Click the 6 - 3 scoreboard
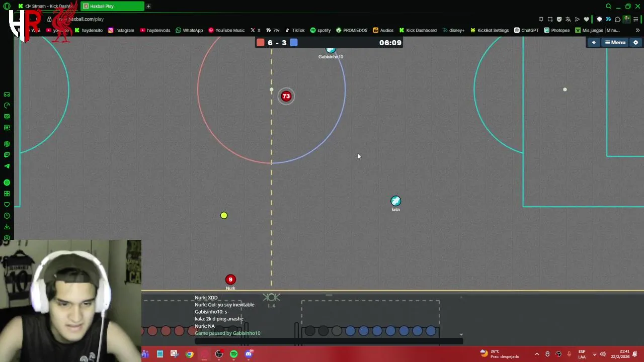This screenshot has width=644, height=362. [x=277, y=43]
